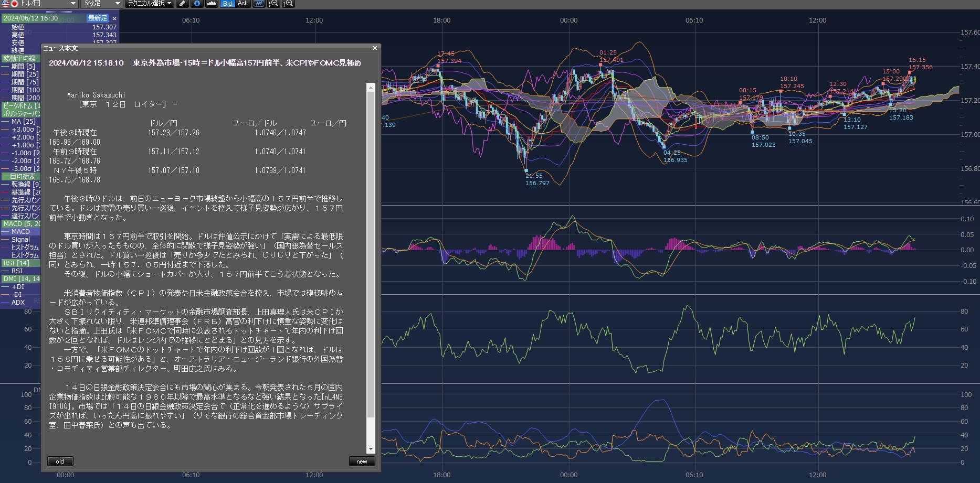
Task: Close the price data legend panel
Action: coord(114,18)
